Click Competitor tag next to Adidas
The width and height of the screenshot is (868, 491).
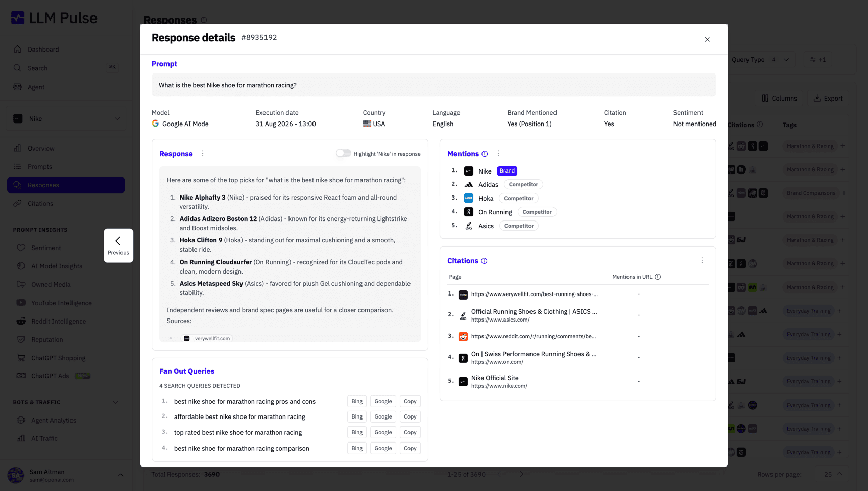523,185
